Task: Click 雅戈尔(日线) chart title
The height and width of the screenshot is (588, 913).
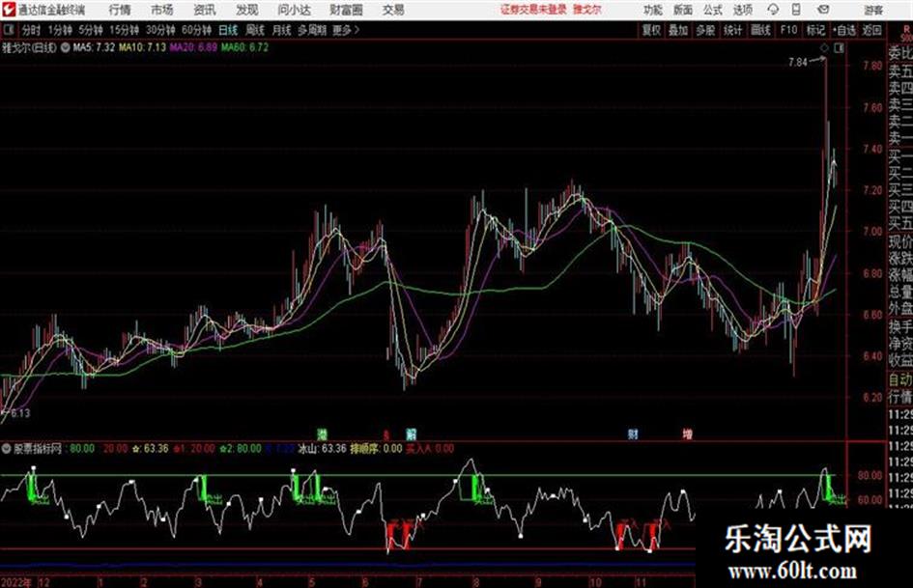Action: 29,47
